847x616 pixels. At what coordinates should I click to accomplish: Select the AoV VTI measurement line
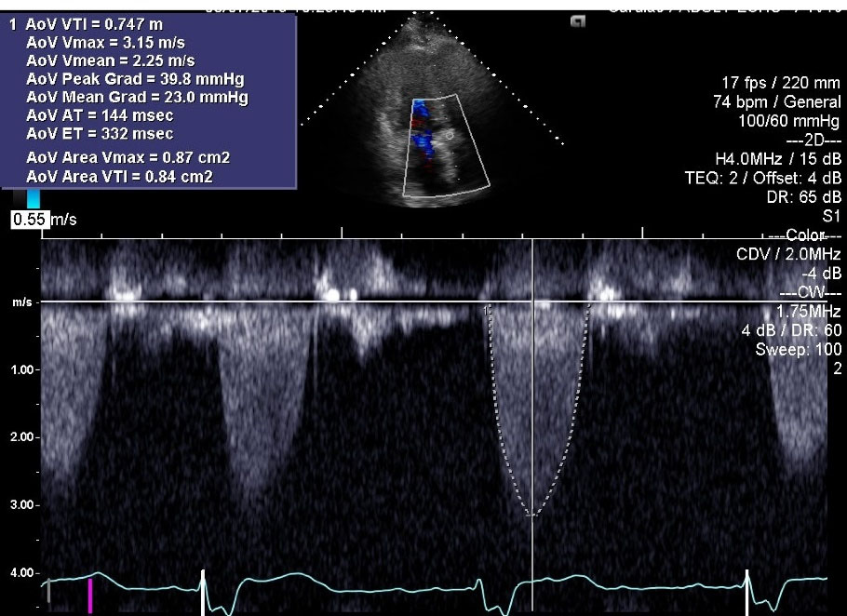(89, 26)
